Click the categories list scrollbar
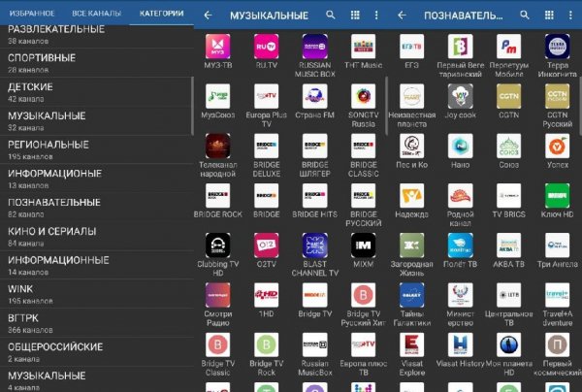 192,106
